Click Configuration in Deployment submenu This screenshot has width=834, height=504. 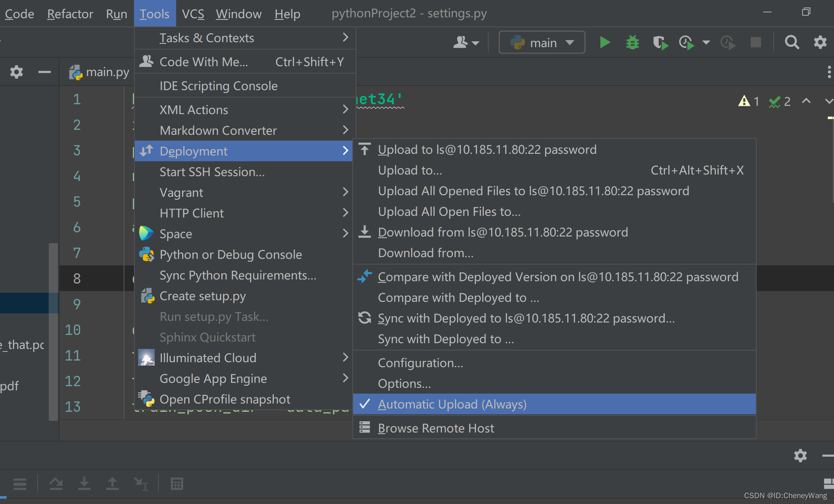click(421, 363)
